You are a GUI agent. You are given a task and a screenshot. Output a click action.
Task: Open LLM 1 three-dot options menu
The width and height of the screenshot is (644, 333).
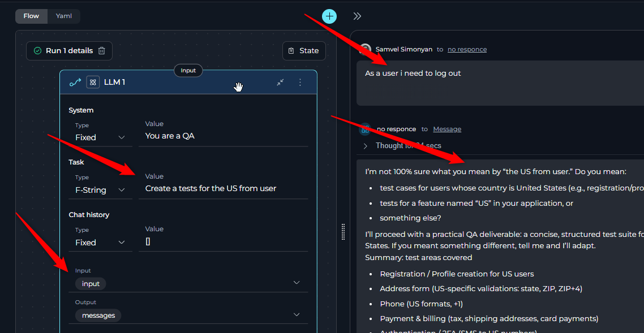(300, 83)
